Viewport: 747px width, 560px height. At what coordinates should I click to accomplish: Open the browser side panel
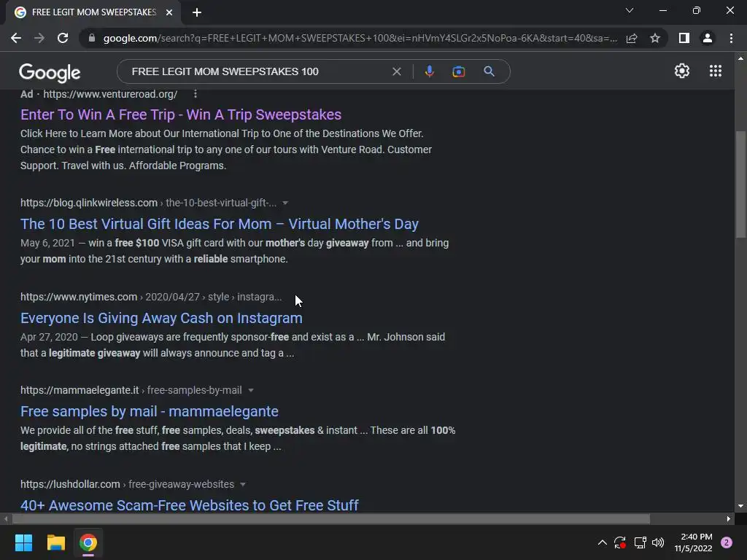tap(684, 38)
